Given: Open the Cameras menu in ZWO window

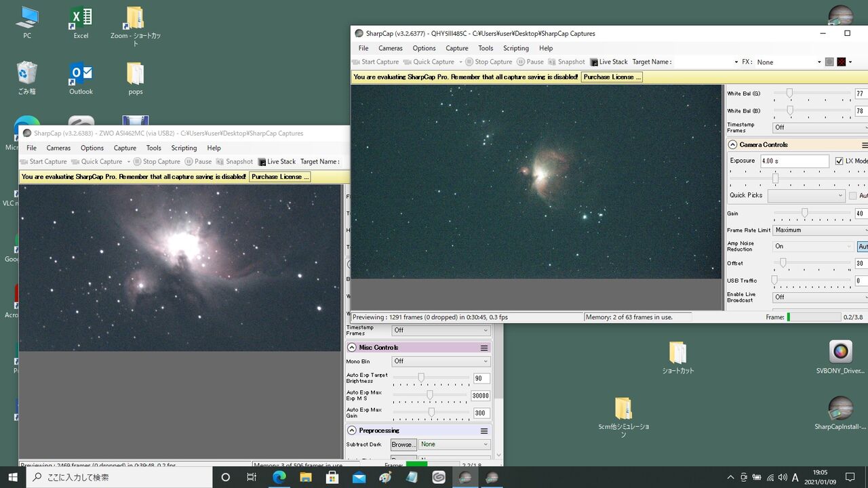Looking at the screenshot, I should tap(58, 148).
